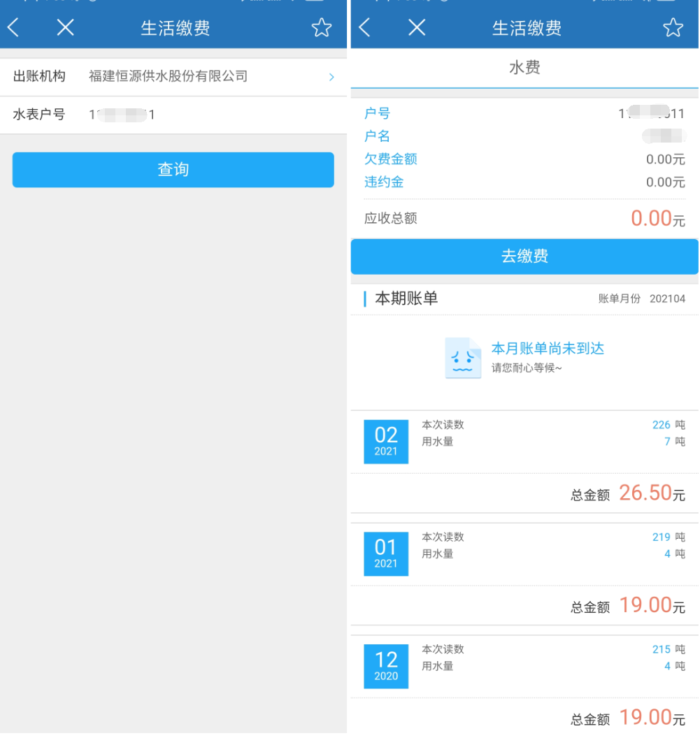Tap favorite star icon on left screen

[x=321, y=28]
